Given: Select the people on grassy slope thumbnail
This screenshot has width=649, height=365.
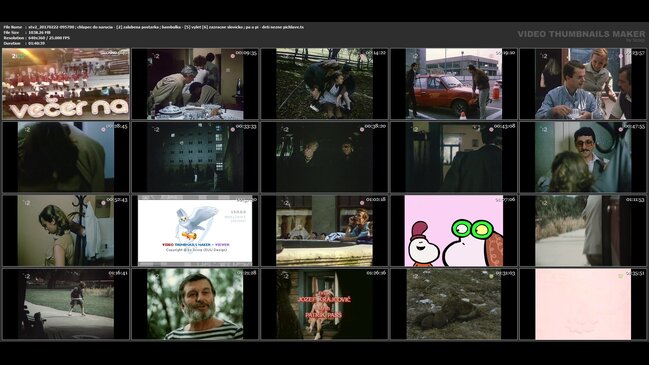Looking at the screenshot, I should [324, 84].
